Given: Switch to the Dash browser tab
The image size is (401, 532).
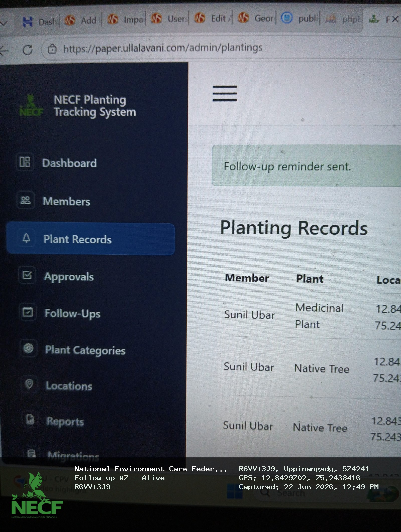Looking at the screenshot, I should pos(40,22).
